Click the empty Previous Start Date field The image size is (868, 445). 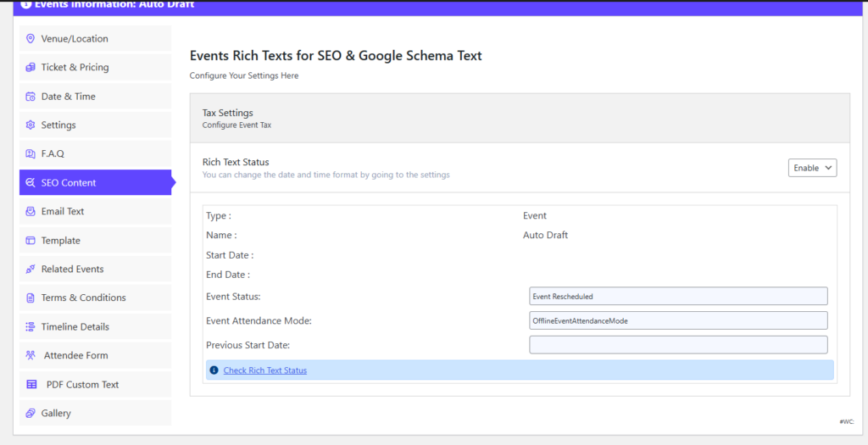pyautogui.click(x=677, y=345)
